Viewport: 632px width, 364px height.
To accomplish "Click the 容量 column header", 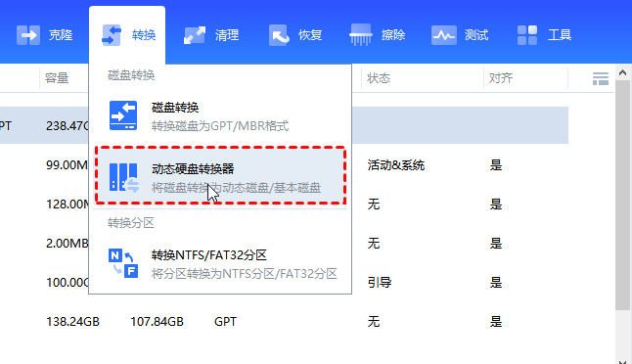I will 57,78.
